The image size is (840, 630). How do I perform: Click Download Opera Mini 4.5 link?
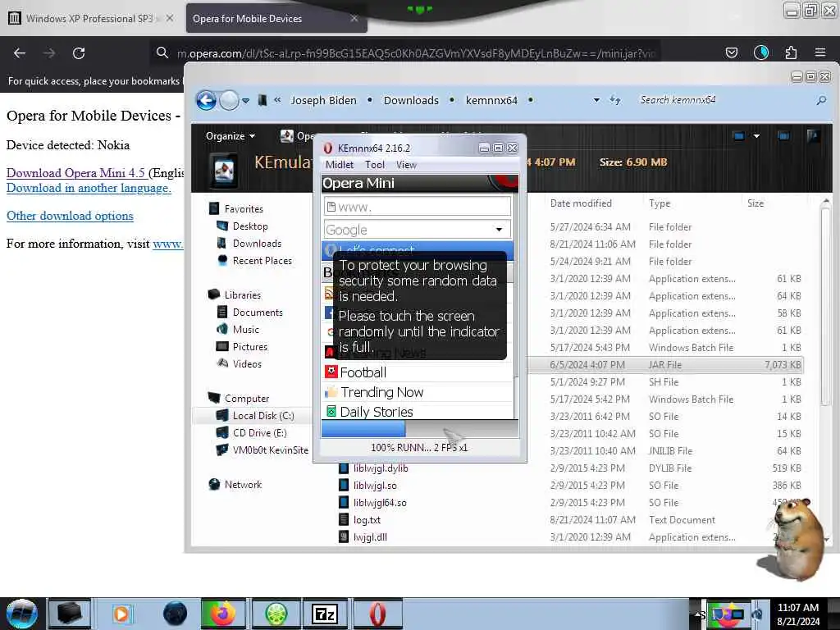[x=75, y=173]
